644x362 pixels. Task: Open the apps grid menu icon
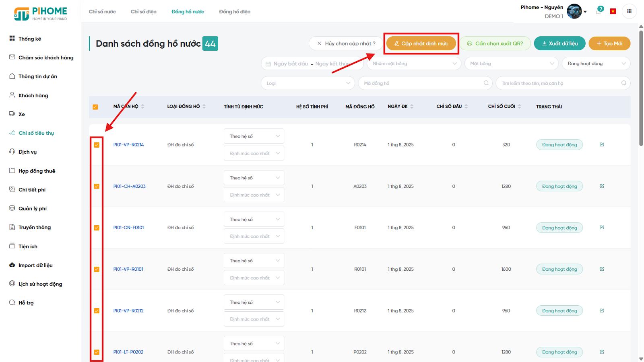click(x=629, y=11)
